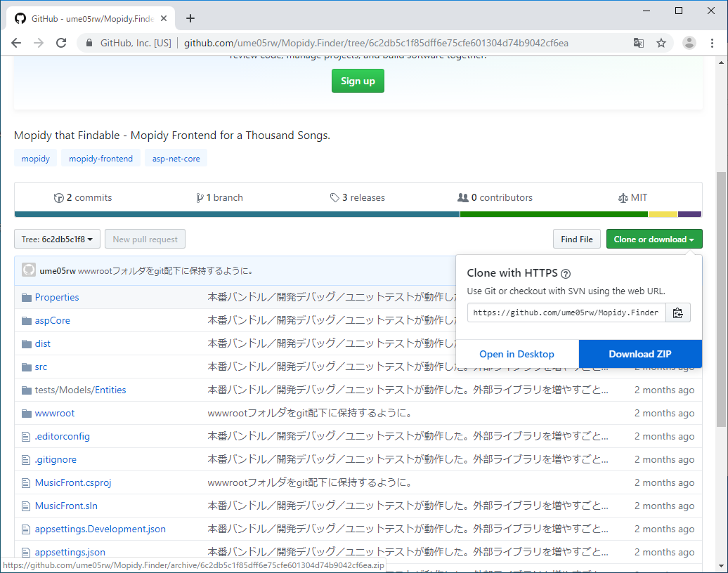Open a new browser tab
728x573 pixels.
coord(190,18)
